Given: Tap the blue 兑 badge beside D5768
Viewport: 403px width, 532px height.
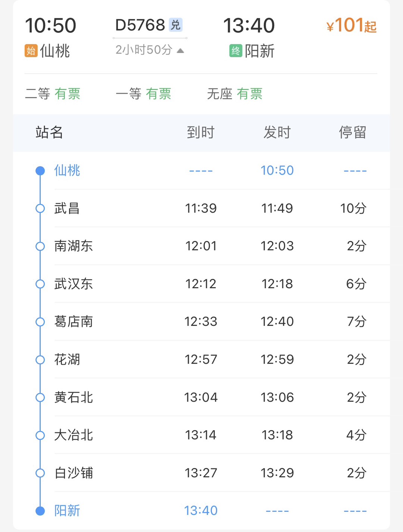Looking at the screenshot, I should [x=175, y=25].
